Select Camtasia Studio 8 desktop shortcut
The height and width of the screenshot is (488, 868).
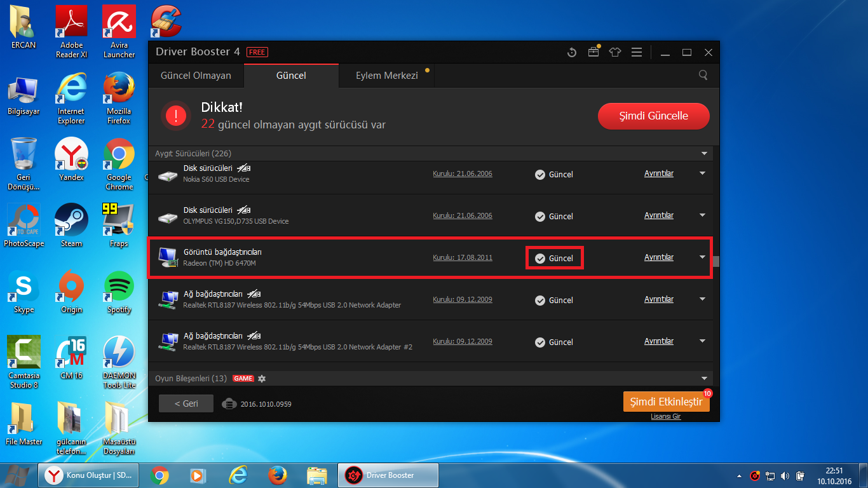(24, 362)
